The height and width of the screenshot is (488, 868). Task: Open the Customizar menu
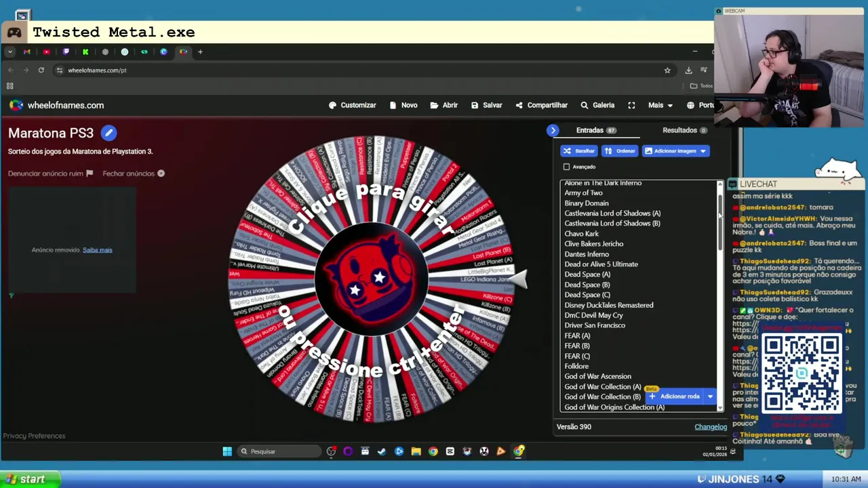[352, 105]
